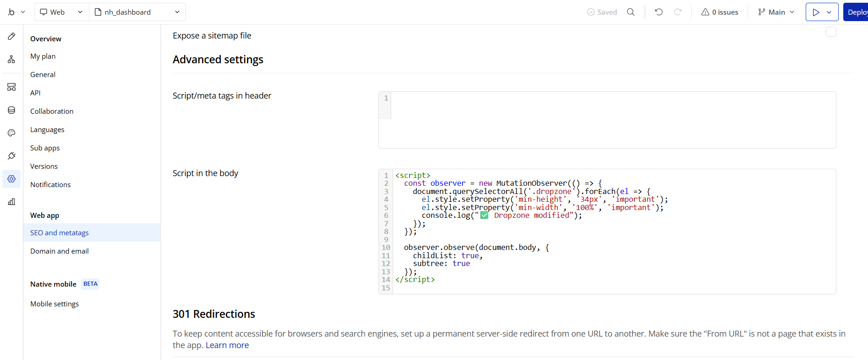This screenshot has height=360, width=868.
Task: Toggle the Expose a sitemap file checkbox
Action: pyautogui.click(x=831, y=32)
